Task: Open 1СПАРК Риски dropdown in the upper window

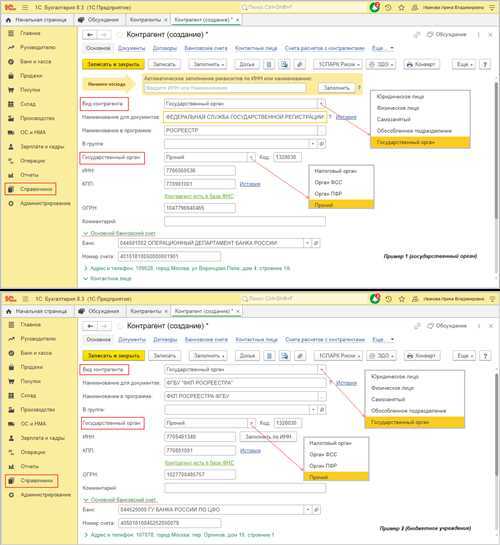Action: coord(338,64)
